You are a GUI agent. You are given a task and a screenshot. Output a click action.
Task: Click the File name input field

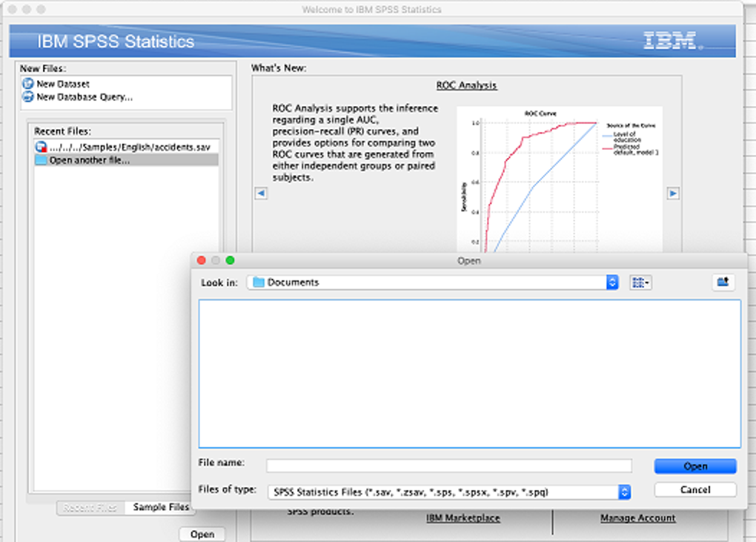(x=449, y=466)
